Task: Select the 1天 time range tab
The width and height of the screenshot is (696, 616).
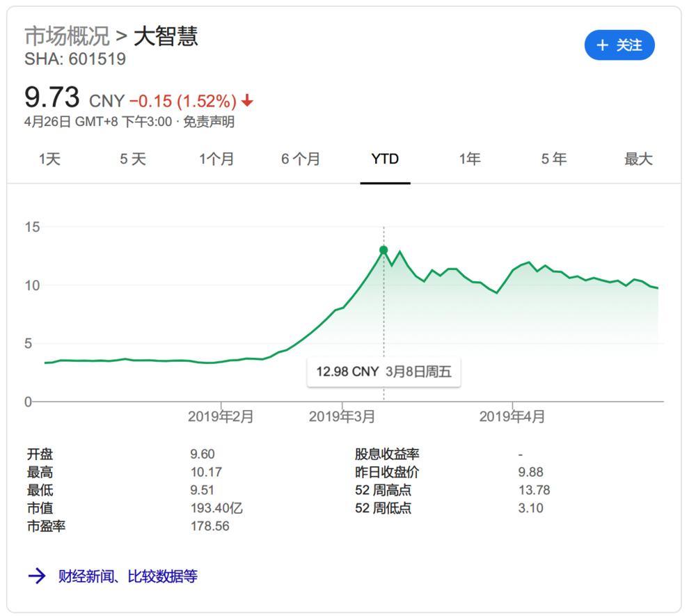Action: [x=49, y=159]
